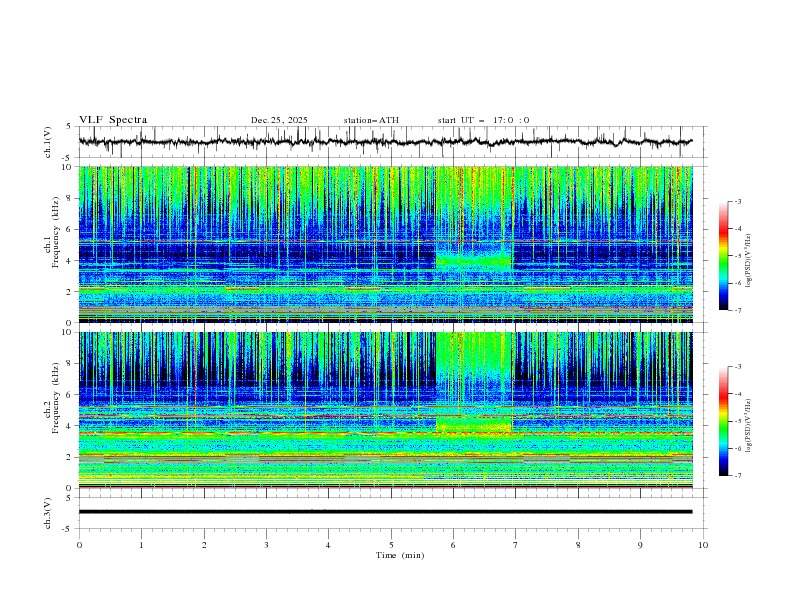Click the ch.3 flat black voltage trace
This screenshot has height=612, width=792.
385,512
